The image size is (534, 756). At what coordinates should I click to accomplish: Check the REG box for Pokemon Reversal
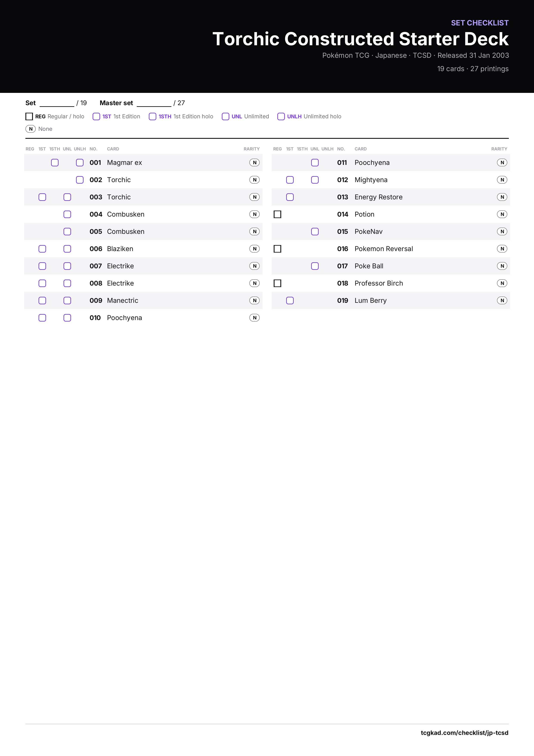pyautogui.click(x=277, y=249)
